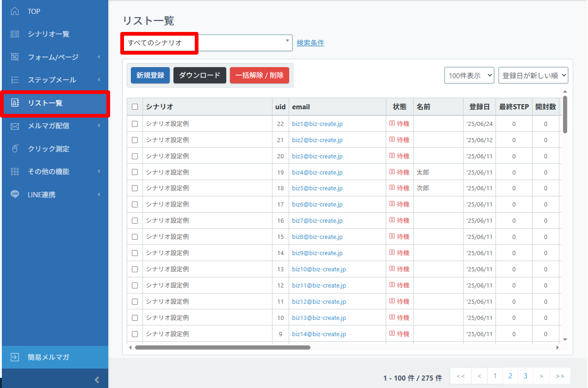Viewport: 588px width, 388px height.
Task: Select the checkbox for uid 20
Action: pyautogui.click(x=135, y=156)
